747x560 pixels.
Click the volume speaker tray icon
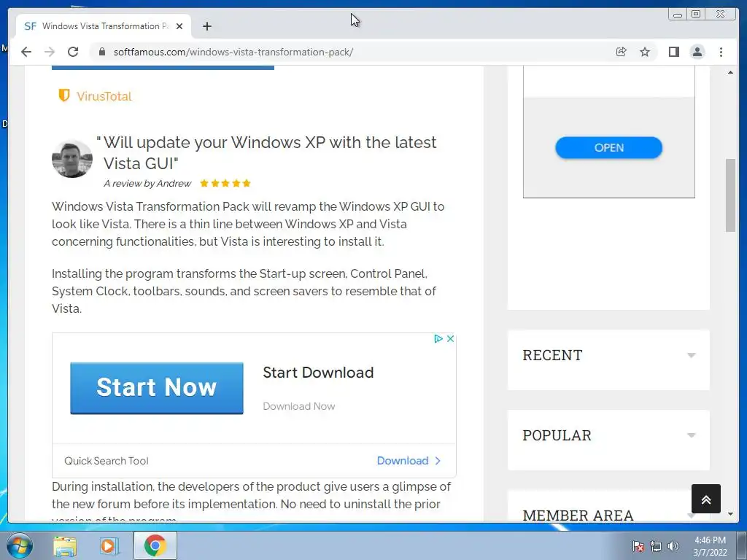673,546
